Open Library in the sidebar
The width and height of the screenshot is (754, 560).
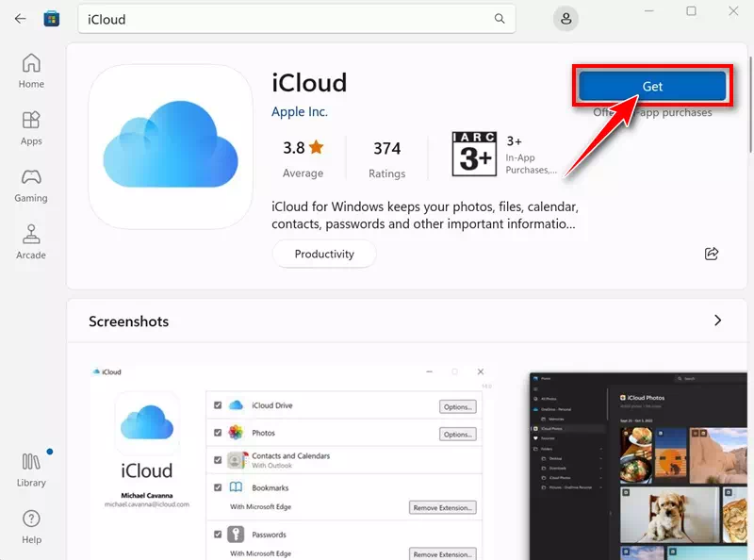(31, 469)
